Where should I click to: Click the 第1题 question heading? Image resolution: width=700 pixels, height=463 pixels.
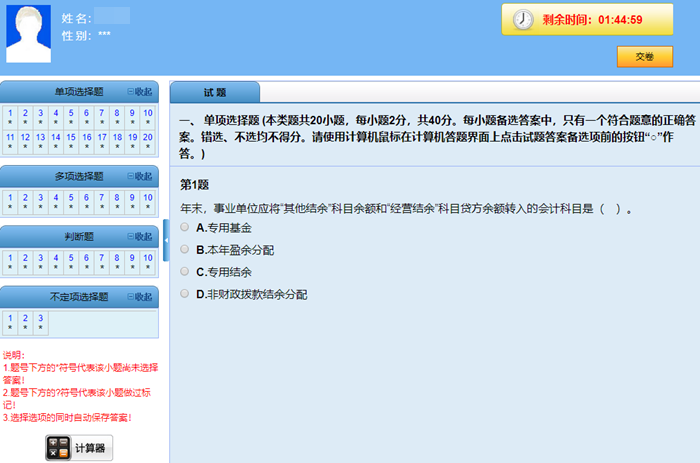(194, 185)
